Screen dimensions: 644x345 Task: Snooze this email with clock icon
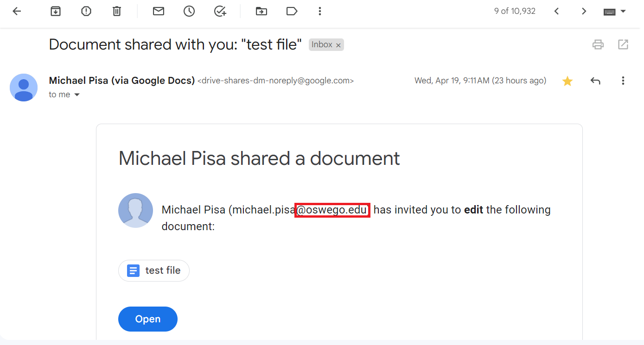point(189,11)
